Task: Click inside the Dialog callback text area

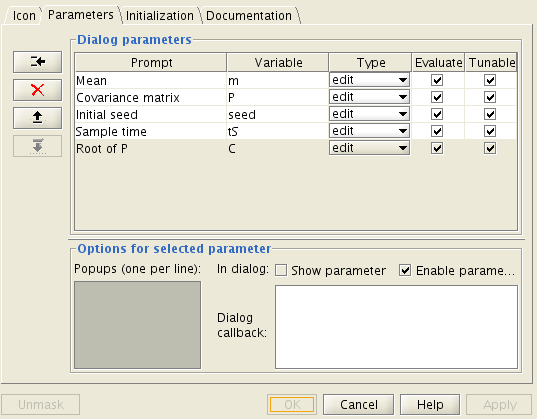Action: tap(396, 327)
